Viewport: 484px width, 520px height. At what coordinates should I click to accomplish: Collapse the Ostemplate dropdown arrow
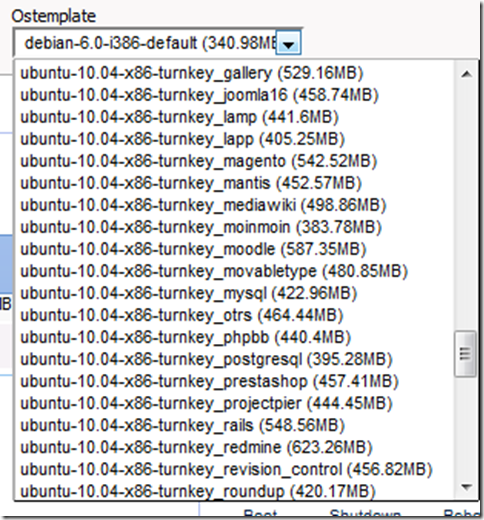point(289,43)
